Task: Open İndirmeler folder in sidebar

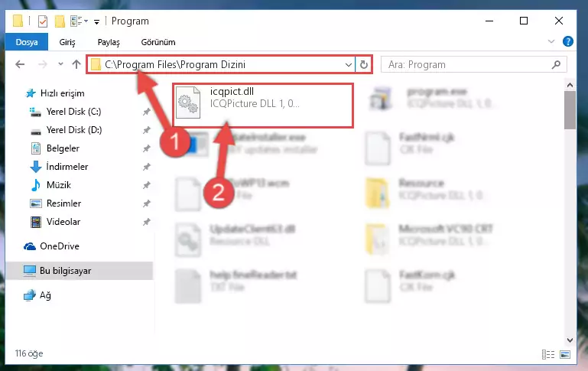Action: [59, 167]
